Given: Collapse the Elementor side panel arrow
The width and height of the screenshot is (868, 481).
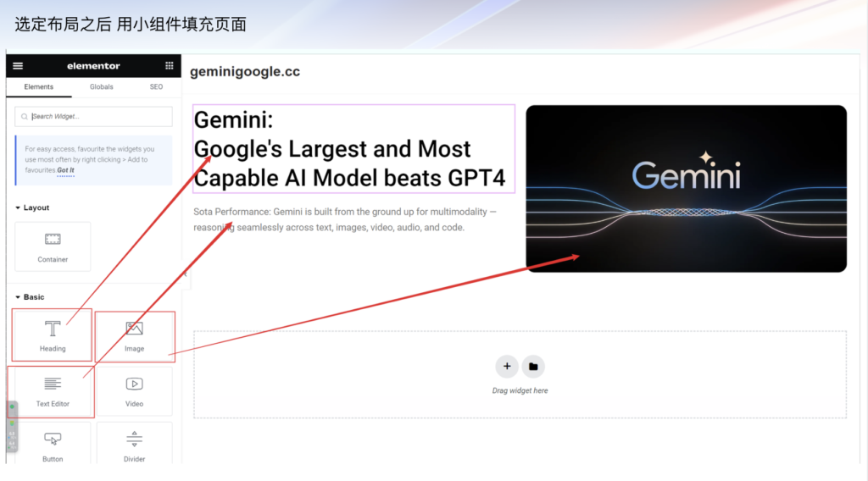Looking at the screenshot, I should click(185, 274).
